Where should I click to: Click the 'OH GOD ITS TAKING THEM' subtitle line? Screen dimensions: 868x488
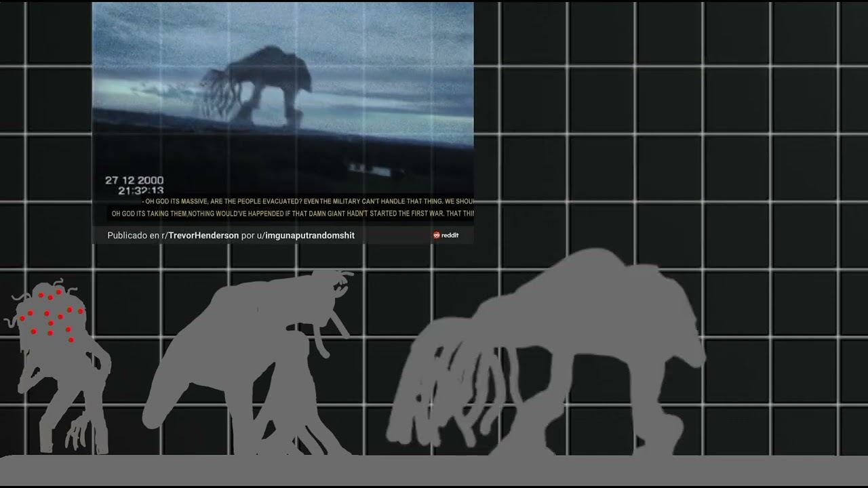click(x=292, y=213)
